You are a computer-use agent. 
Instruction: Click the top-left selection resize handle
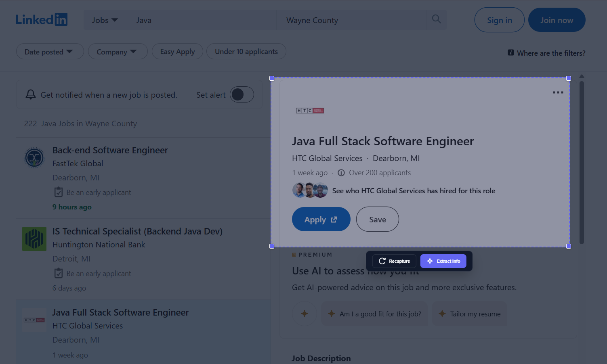[272, 78]
